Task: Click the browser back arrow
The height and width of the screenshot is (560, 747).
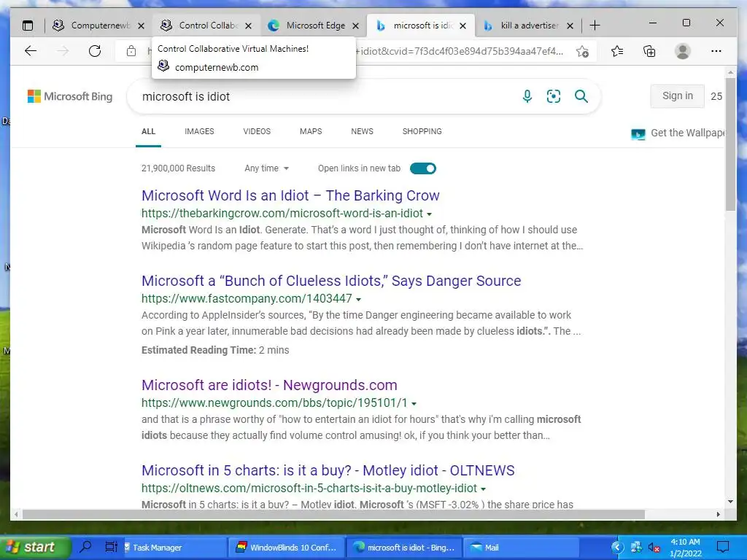Action: 31,51
